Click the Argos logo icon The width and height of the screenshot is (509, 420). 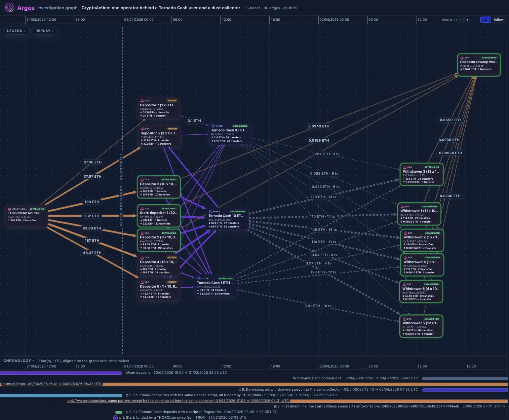tap(10, 7)
